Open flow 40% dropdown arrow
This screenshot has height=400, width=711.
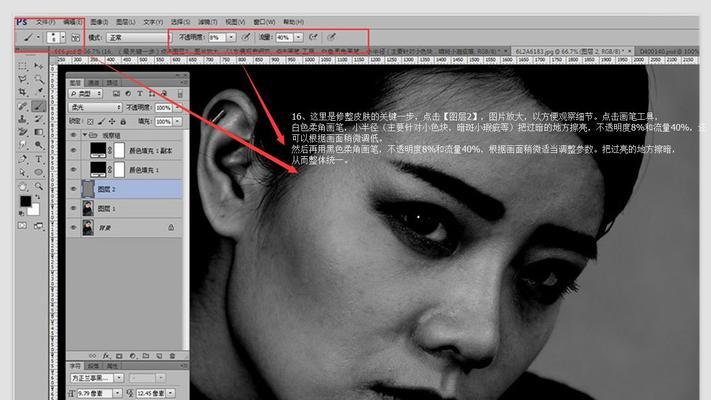[298, 37]
